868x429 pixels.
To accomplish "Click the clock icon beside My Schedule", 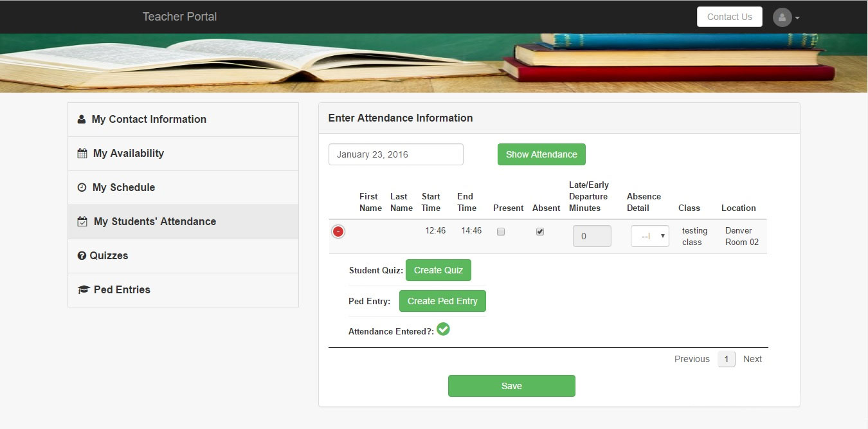I will coord(82,188).
